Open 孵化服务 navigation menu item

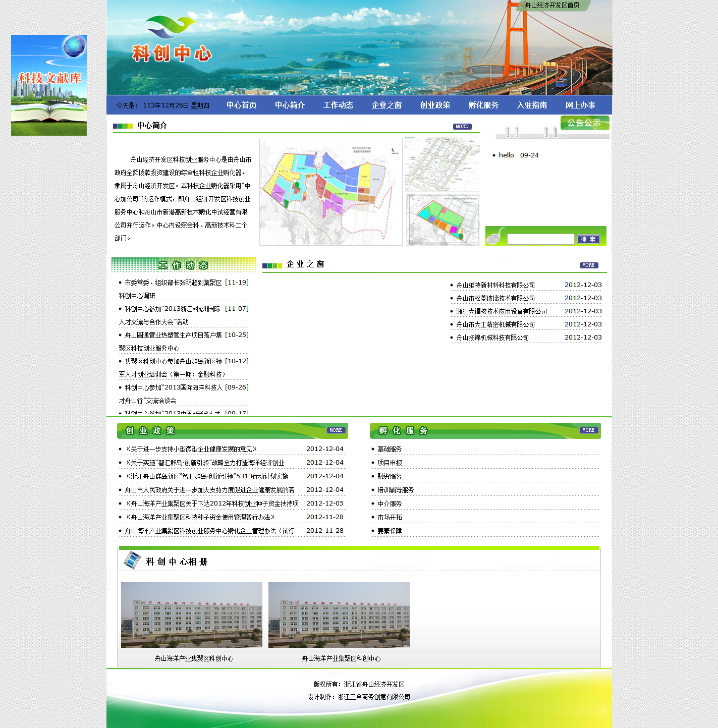pos(483,105)
